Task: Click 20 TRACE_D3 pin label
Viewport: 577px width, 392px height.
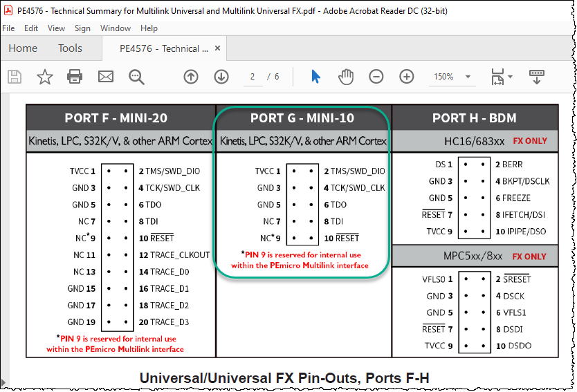Action: [x=164, y=322]
